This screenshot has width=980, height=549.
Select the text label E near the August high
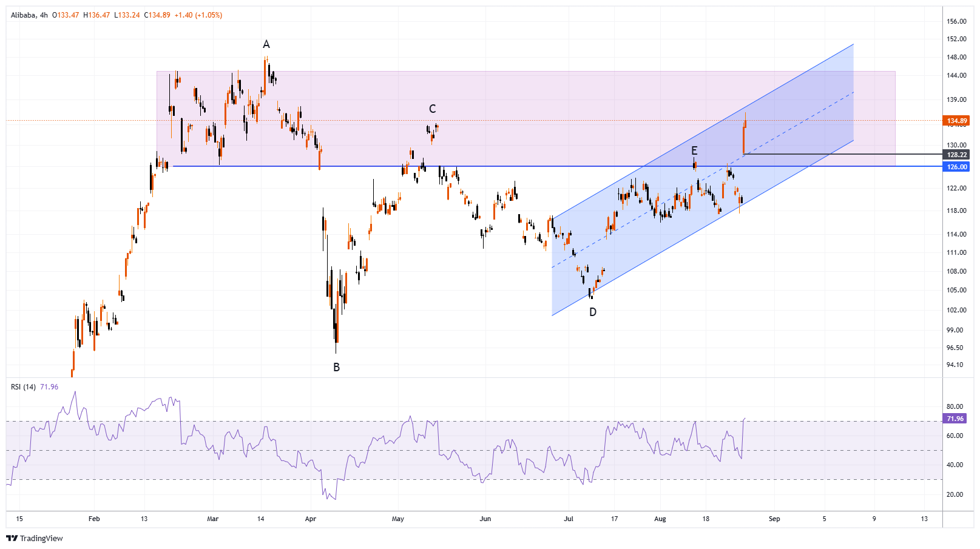(x=694, y=150)
